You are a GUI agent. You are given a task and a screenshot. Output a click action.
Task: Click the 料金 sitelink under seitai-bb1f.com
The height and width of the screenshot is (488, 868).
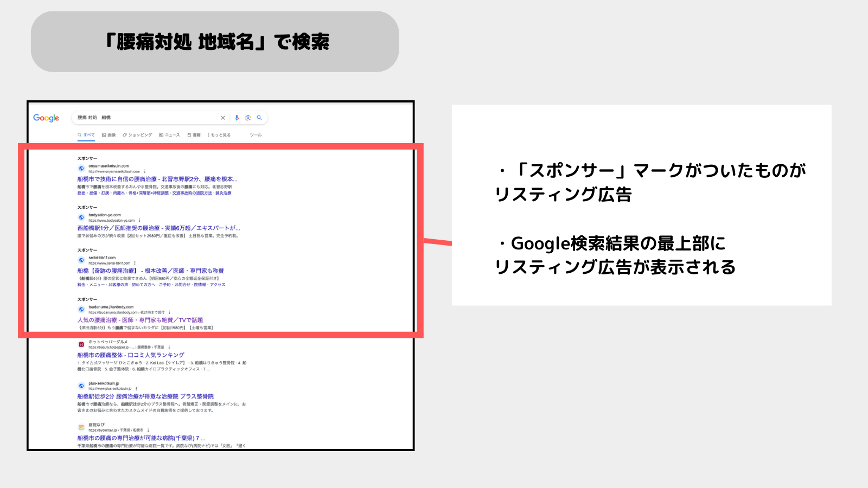pos(79,285)
